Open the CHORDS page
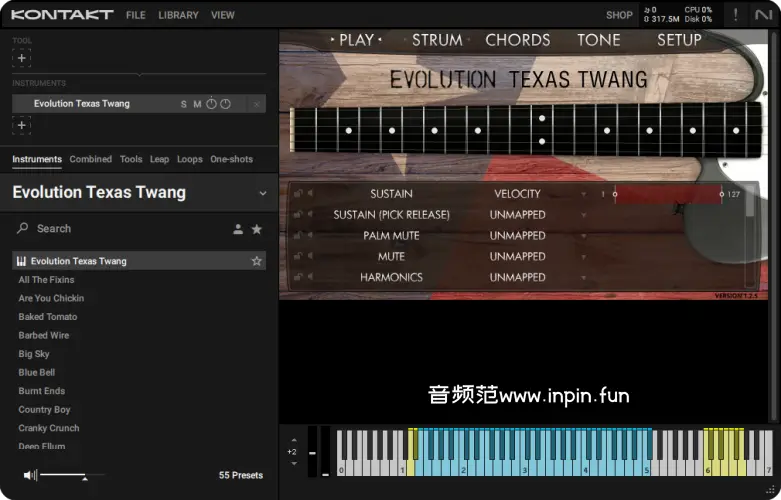The image size is (781, 500). (x=517, y=40)
